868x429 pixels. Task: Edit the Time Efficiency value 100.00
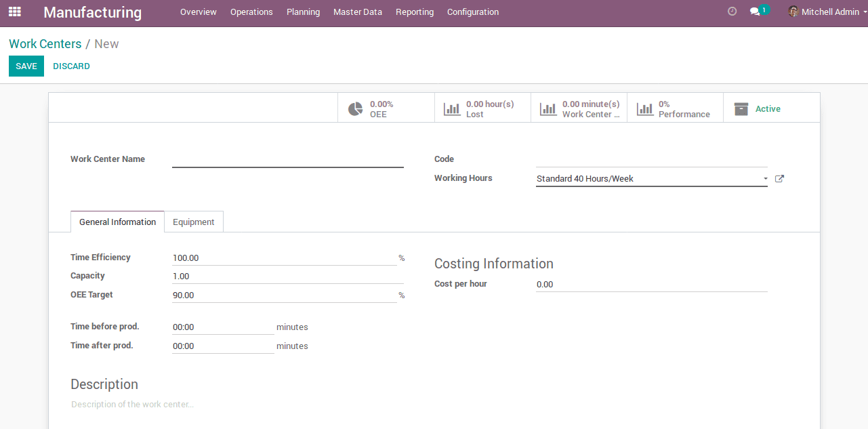pyautogui.click(x=285, y=258)
